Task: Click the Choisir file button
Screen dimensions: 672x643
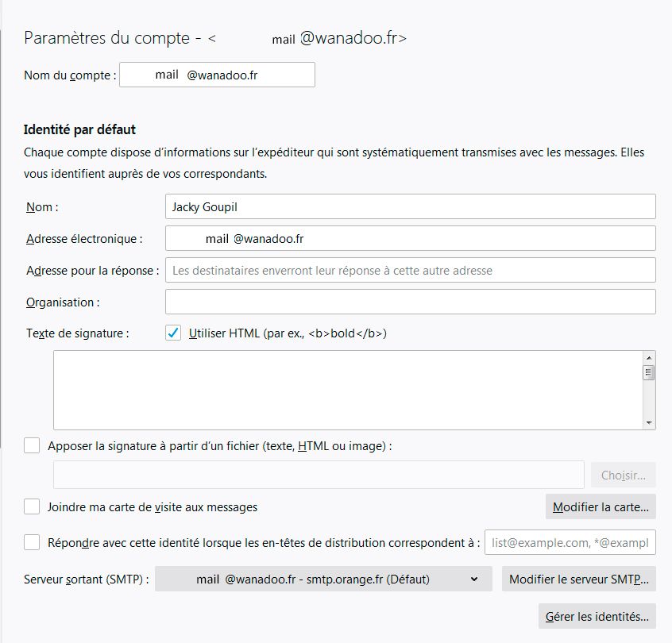Action: [623, 475]
